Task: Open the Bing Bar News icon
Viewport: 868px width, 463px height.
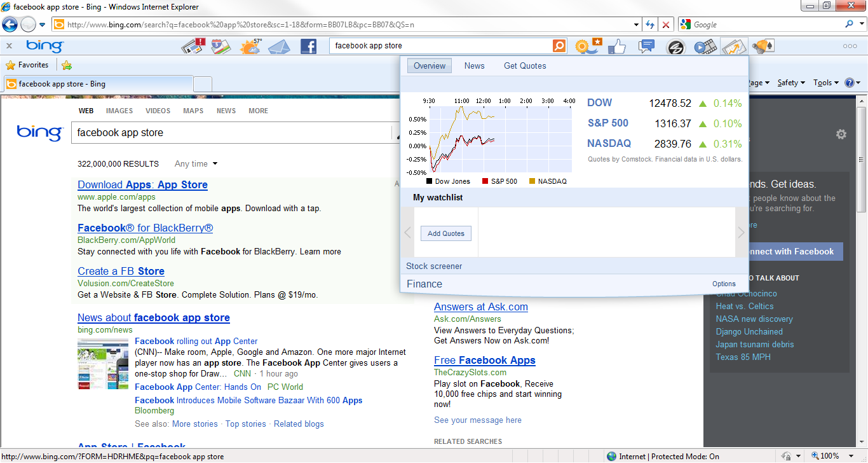Action: point(193,46)
